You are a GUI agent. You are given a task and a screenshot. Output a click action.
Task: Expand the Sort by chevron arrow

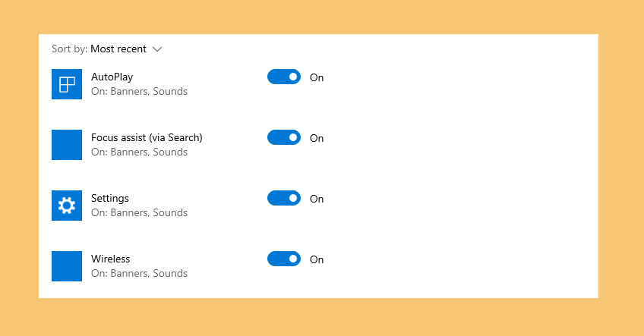(x=157, y=49)
